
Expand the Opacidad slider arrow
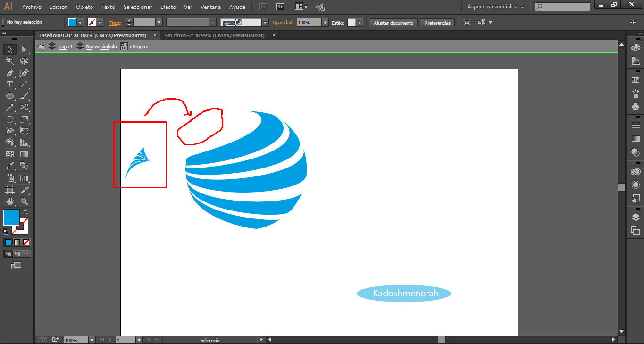pyautogui.click(x=326, y=22)
